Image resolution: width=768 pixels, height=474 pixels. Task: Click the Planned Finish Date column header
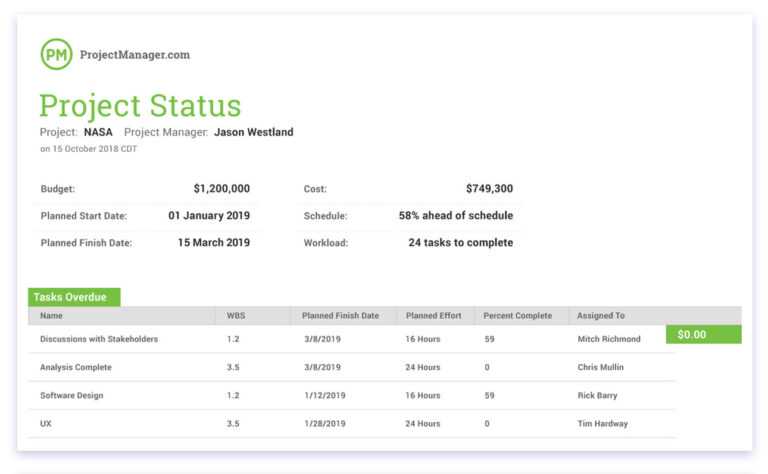pyautogui.click(x=340, y=316)
